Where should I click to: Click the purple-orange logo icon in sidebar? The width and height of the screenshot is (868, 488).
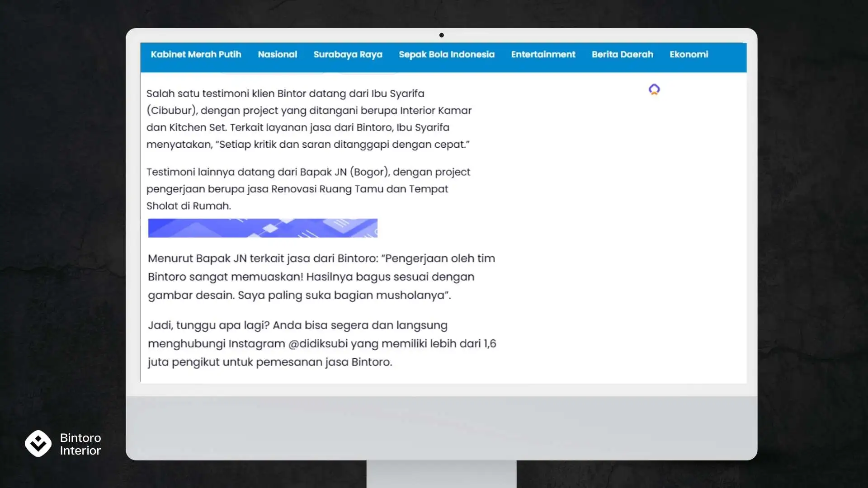click(x=654, y=89)
